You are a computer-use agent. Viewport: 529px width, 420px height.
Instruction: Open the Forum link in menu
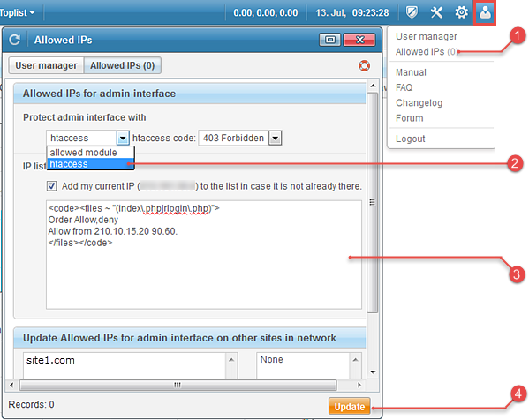coord(410,118)
